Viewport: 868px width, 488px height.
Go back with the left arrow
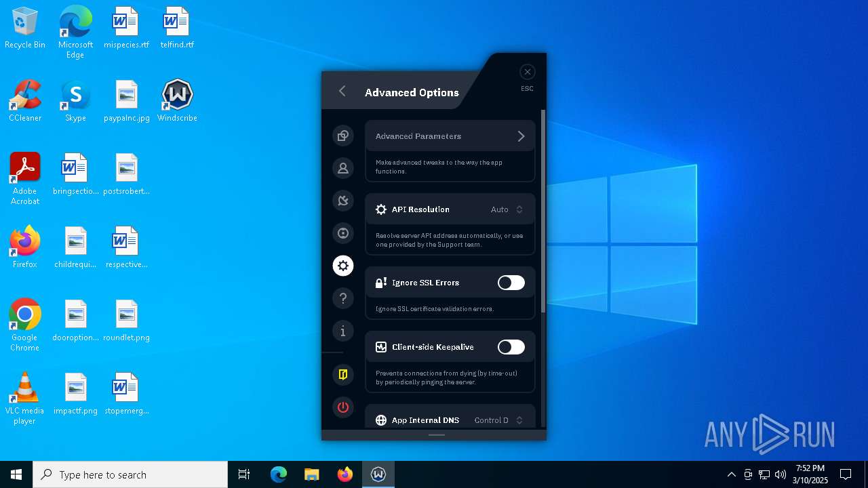click(342, 91)
